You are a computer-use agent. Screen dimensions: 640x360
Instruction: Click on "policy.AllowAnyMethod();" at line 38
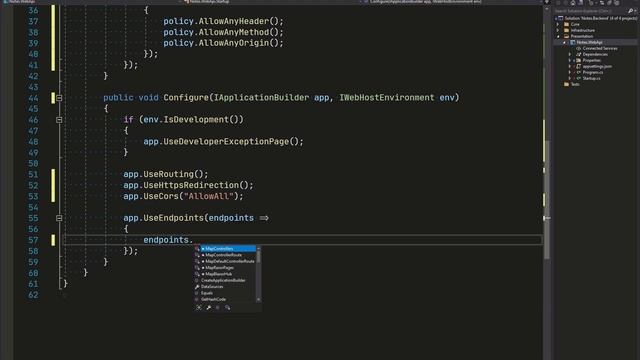pyautogui.click(x=223, y=32)
